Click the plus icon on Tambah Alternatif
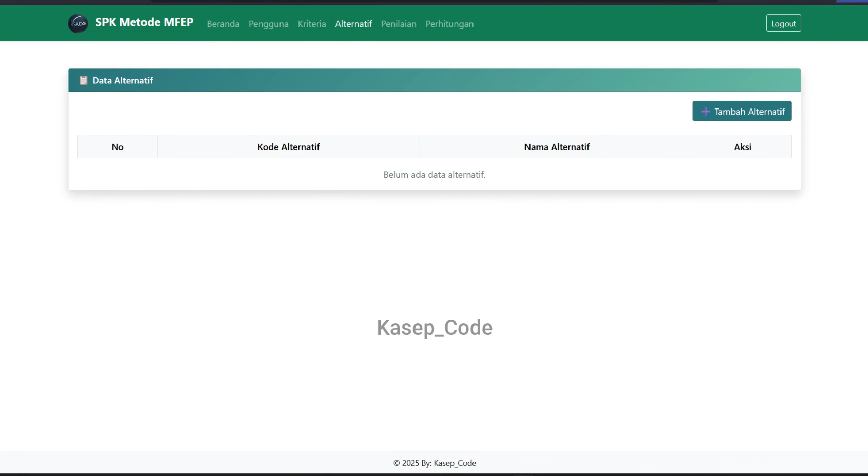This screenshot has height=476, width=868. (x=706, y=112)
